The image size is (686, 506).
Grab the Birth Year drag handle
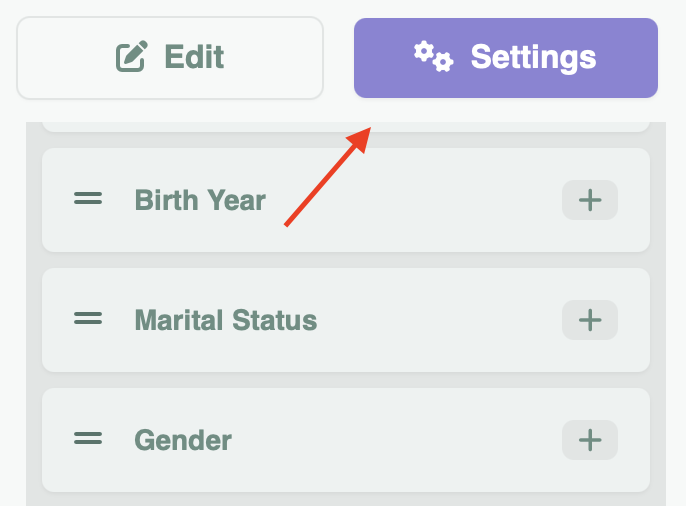pos(89,200)
